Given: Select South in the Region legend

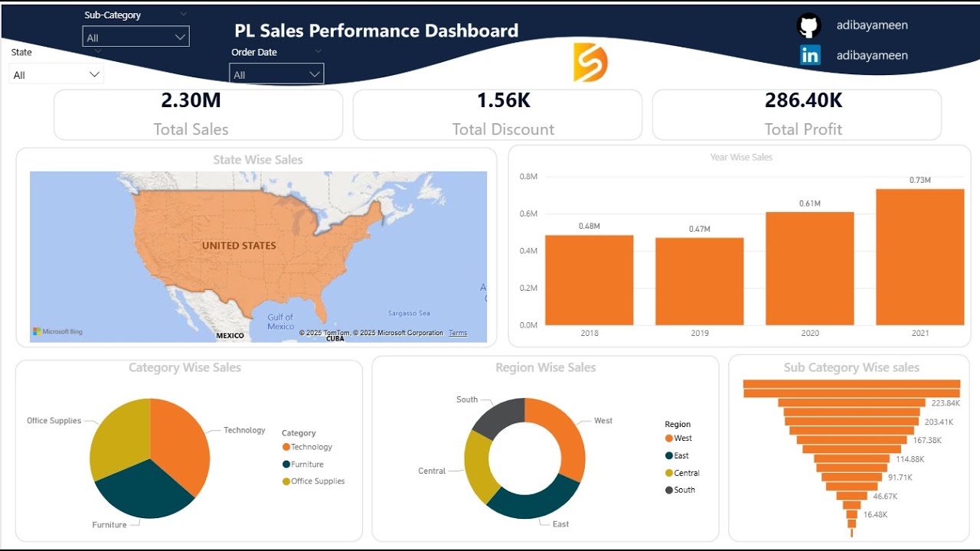Looking at the screenshot, I should coord(680,490).
